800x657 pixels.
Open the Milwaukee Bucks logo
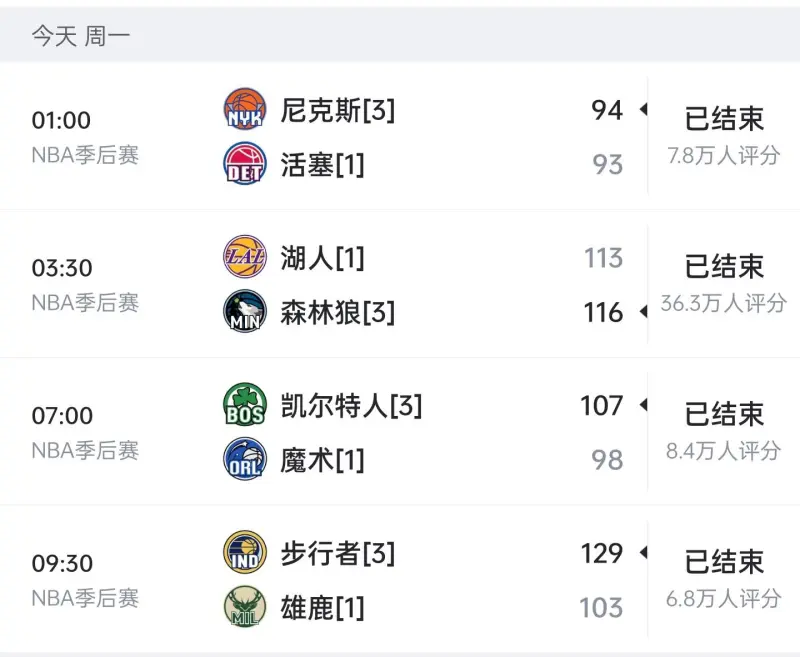point(244,607)
